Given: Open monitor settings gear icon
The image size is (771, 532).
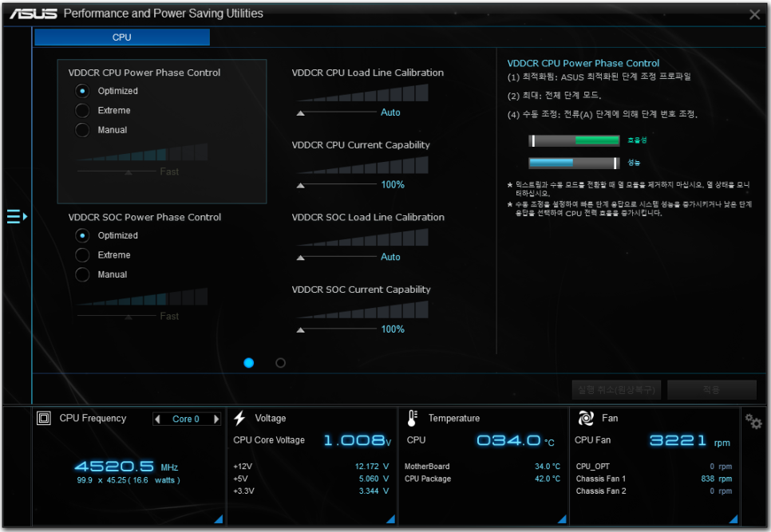Looking at the screenshot, I should 753,421.
